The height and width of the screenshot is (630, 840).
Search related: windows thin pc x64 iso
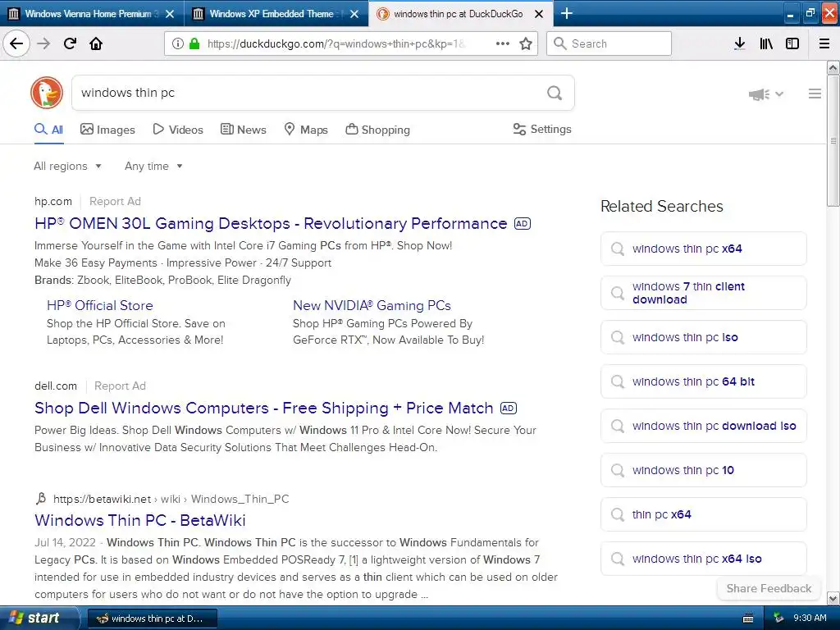tap(703, 559)
